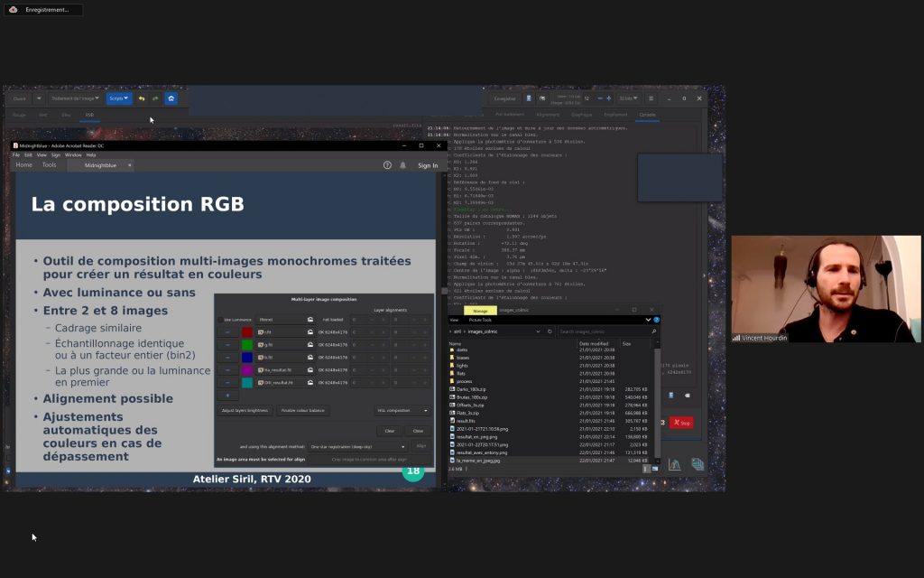Sort files by Date modified column

tap(594, 344)
